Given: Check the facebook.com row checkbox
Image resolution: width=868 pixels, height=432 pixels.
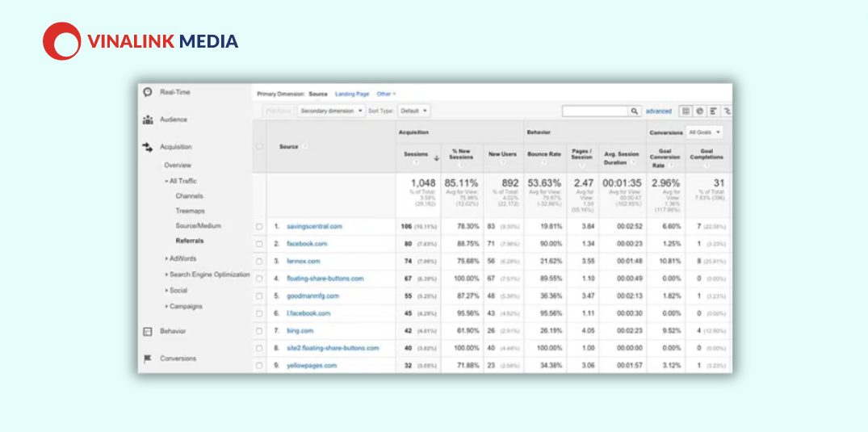Looking at the screenshot, I should coord(259,244).
